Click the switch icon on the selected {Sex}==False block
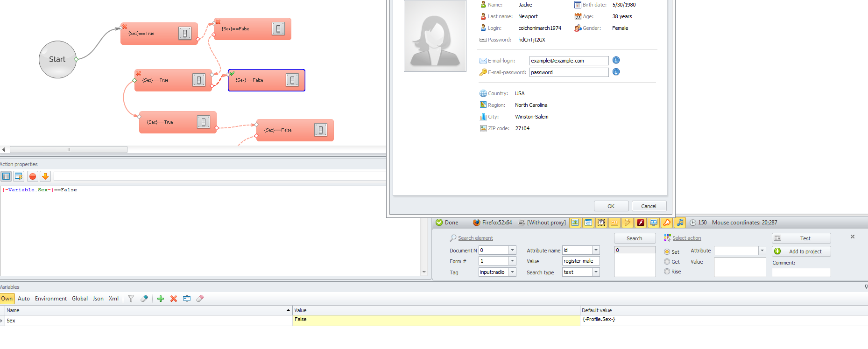868x349 pixels. pos(292,80)
